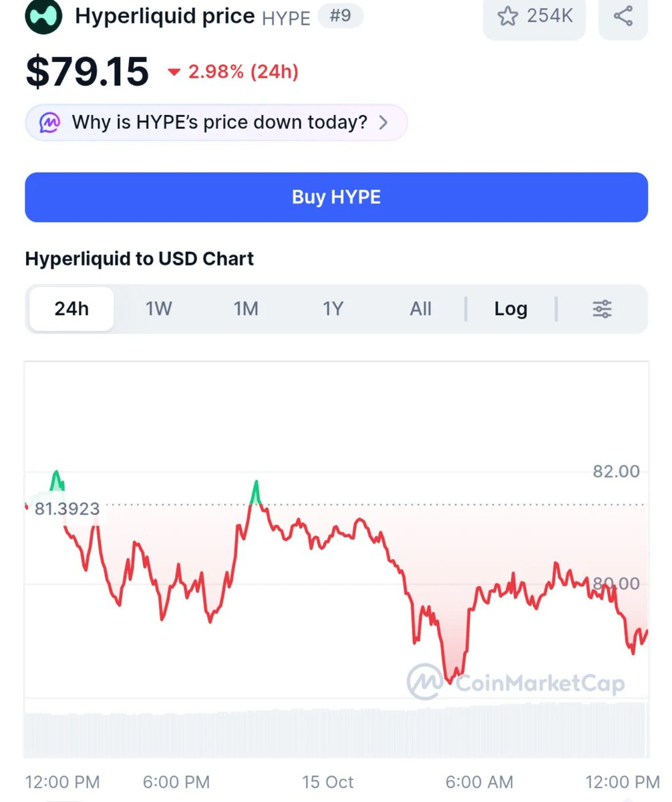
Task: Click the 81.3923 opening price marker
Action: point(67,509)
